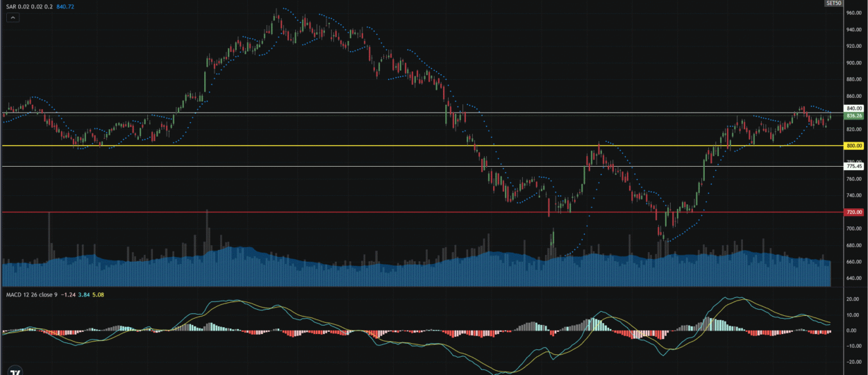The image size is (868, 375).
Task: Click the yellow 800.00 price level tag
Action: coord(853,146)
